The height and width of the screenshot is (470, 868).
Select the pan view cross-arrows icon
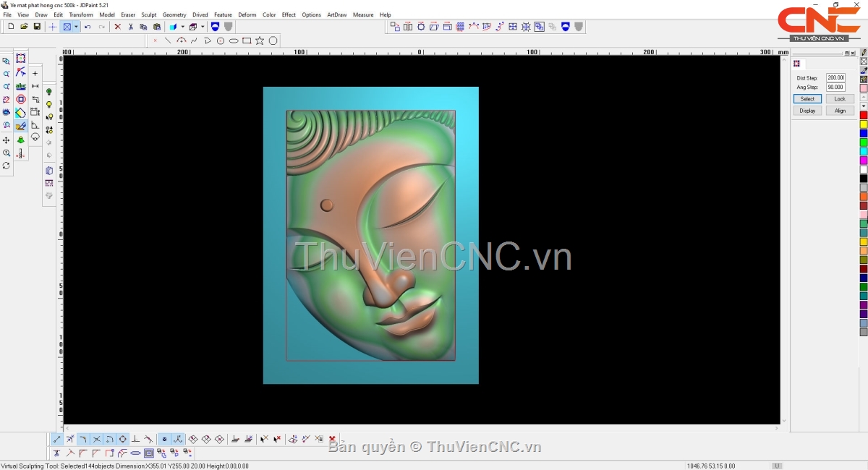tap(7, 140)
